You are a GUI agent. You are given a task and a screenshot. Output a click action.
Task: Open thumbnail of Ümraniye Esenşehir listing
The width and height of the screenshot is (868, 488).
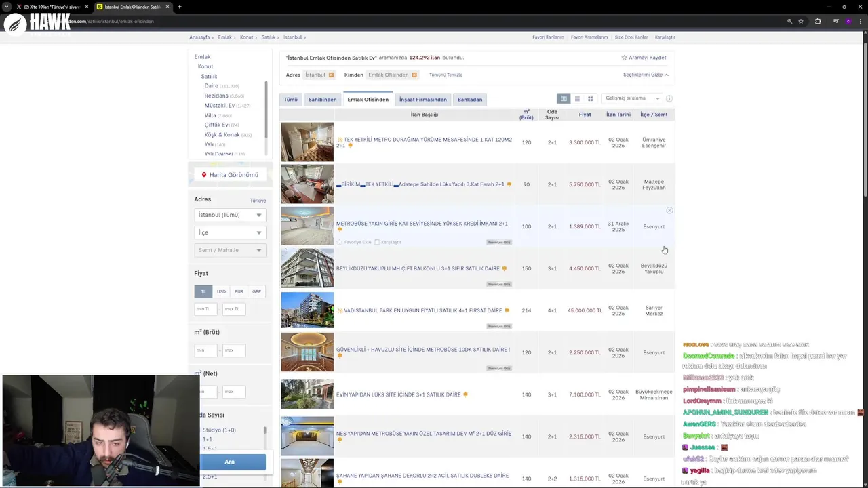[307, 142]
